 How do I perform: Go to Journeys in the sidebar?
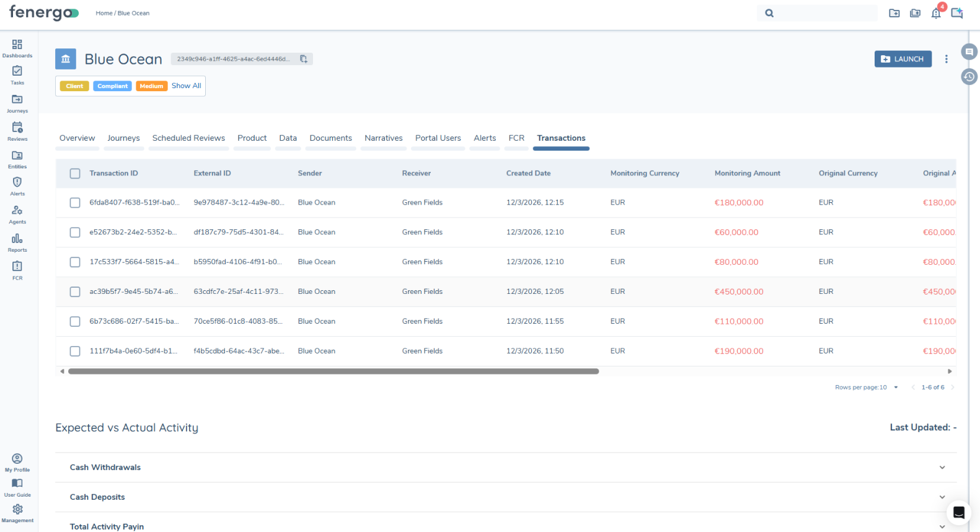pos(17,102)
